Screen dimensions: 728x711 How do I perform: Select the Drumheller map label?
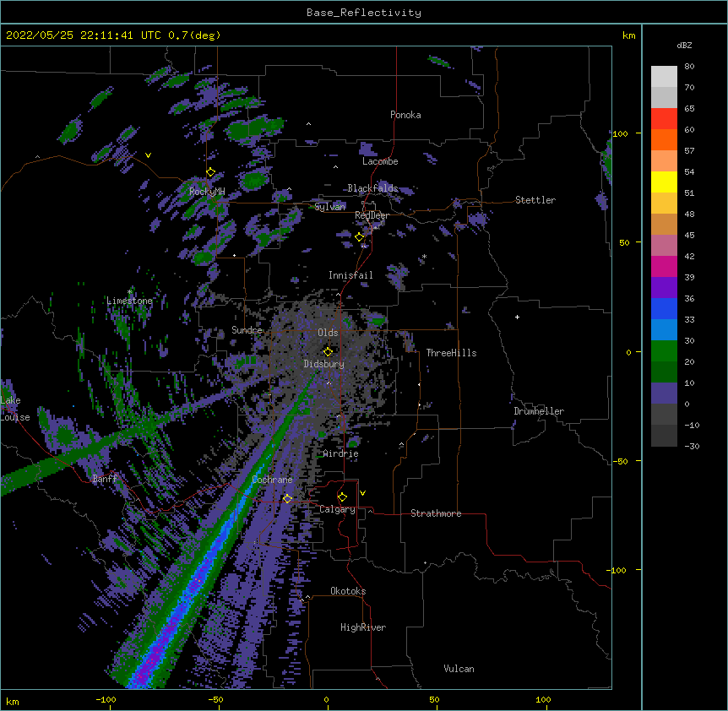pyautogui.click(x=539, y=411)
